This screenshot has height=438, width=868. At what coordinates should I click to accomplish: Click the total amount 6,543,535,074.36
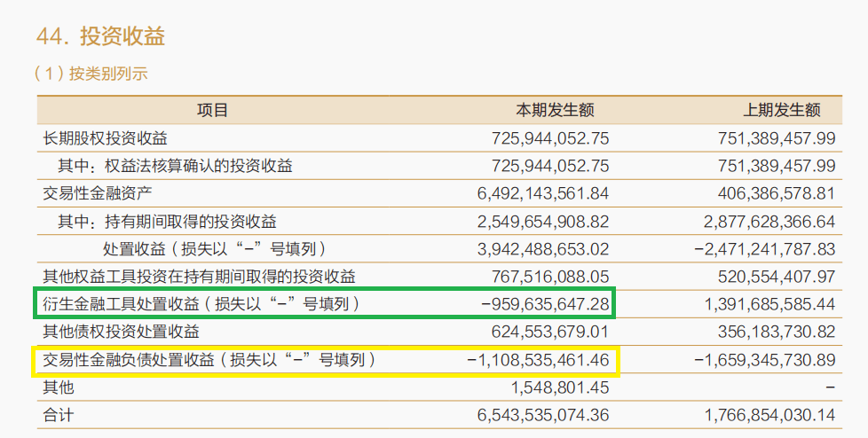pyautogui.click(x=543, y=415)
